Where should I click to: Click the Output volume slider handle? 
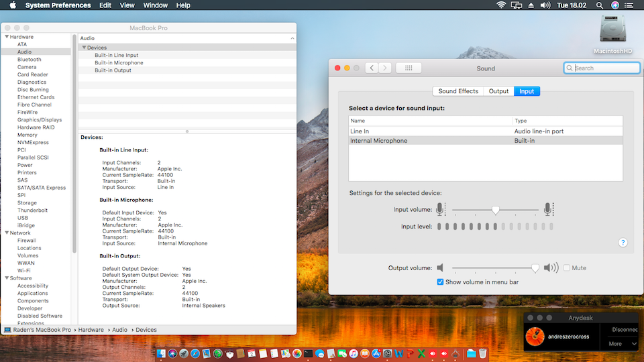click(535, 268)
